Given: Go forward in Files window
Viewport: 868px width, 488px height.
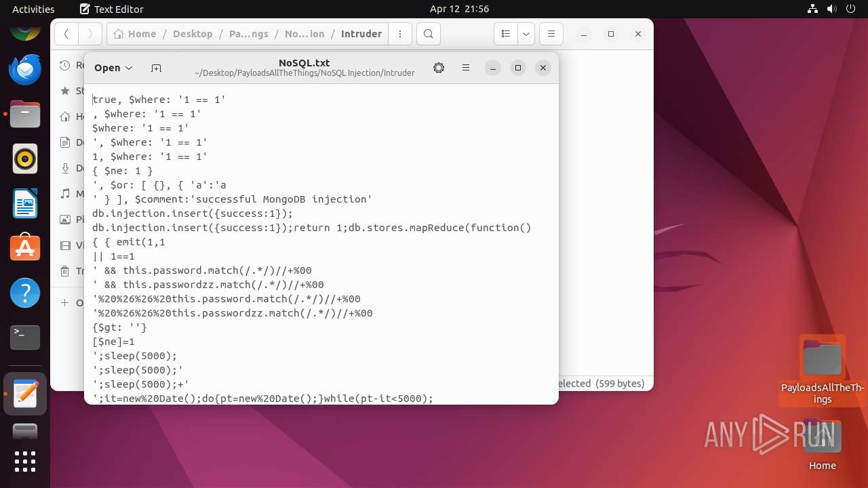Looking at the screenshot, I should (90, 34).
